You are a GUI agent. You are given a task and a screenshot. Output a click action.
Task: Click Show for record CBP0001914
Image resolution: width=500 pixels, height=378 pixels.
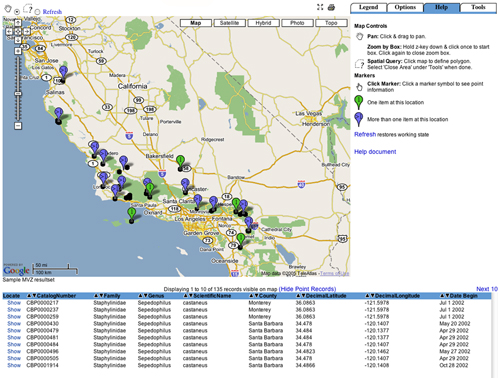14,365
